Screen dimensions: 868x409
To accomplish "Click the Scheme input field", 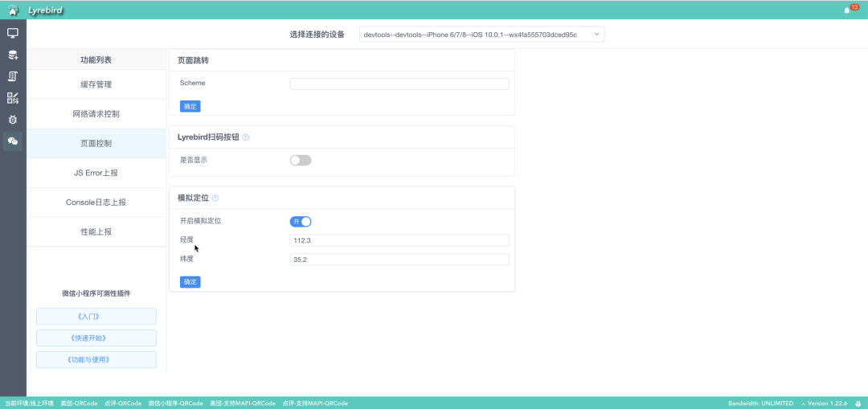I will 399,84.
